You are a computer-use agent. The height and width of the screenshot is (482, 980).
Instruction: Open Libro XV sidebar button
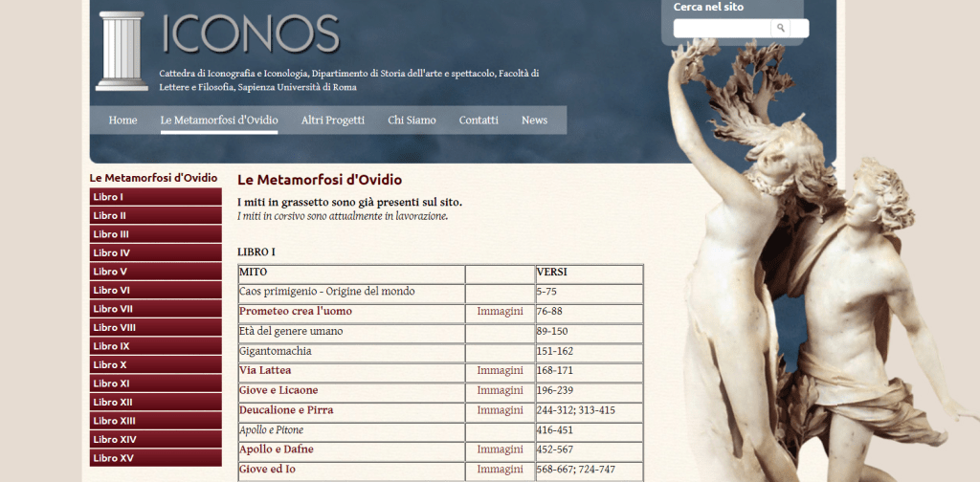[155, 458]
